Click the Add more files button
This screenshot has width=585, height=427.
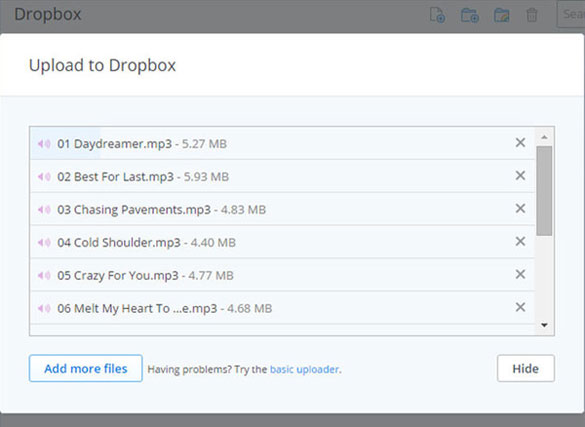pyautogui.click(x=86, y=368)
